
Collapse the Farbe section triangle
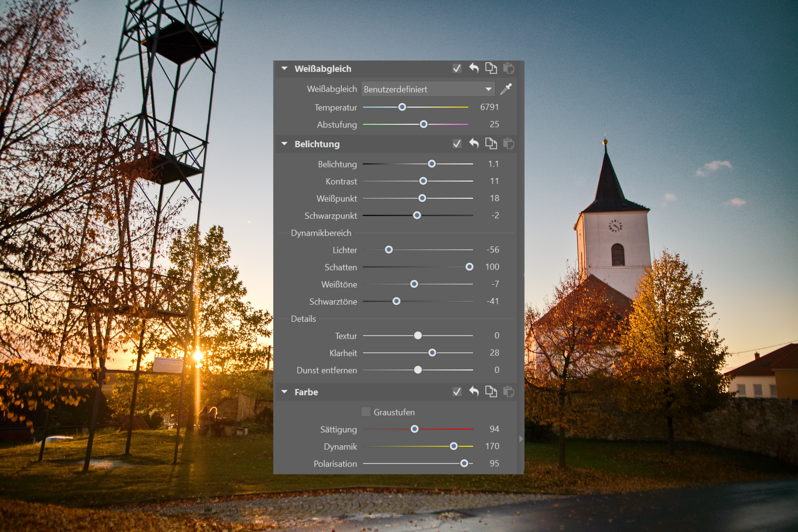(284, 392)
